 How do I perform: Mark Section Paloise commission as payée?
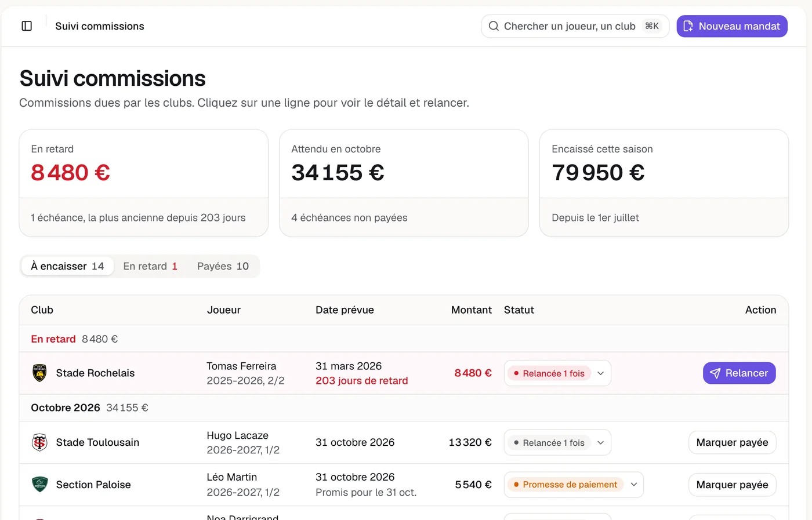(x=732, y=485)
